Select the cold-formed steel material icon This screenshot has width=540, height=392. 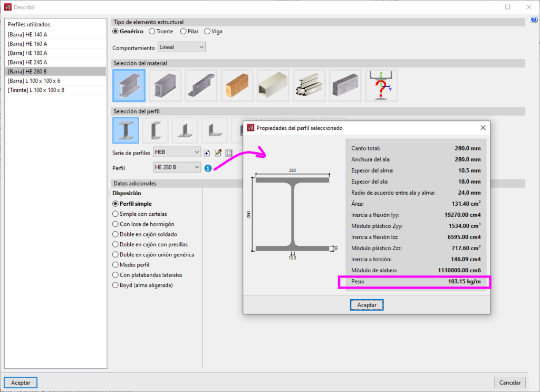201,85
